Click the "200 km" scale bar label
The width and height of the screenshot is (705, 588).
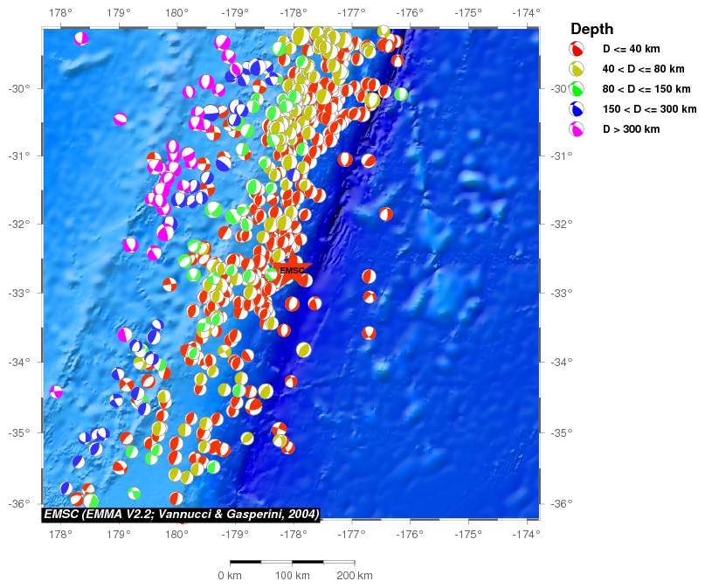[355, 576]
